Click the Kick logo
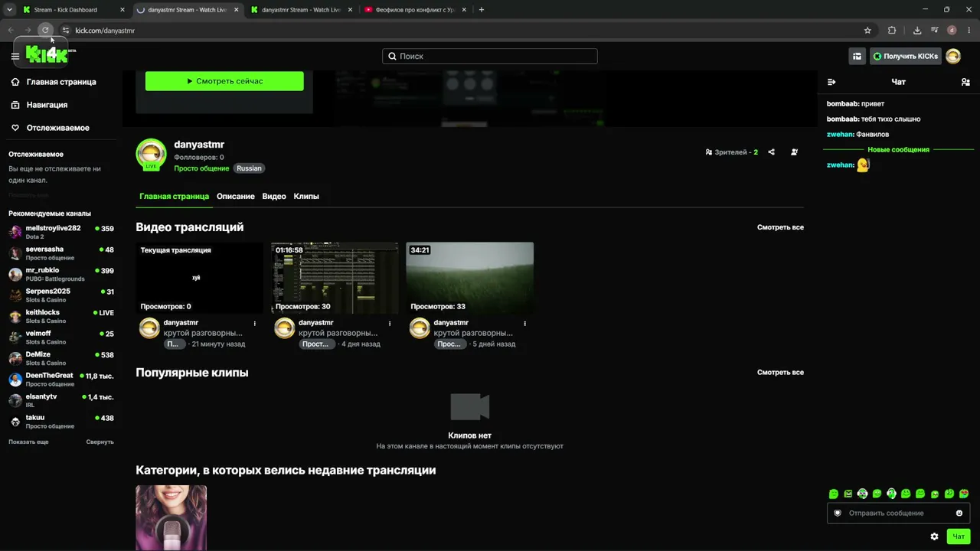 pyautogui.click(x=47, y=54)
